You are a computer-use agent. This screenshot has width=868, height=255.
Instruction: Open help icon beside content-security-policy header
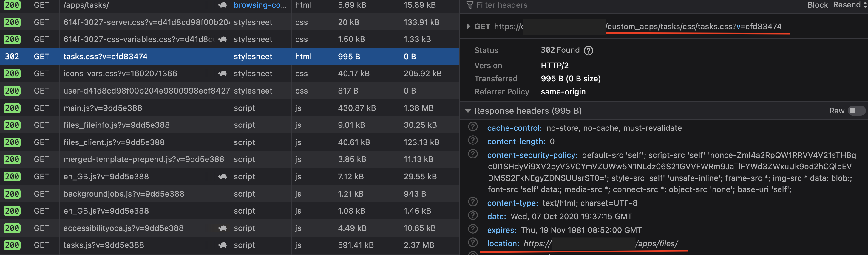pyautogui.click(x=473, y=154)
